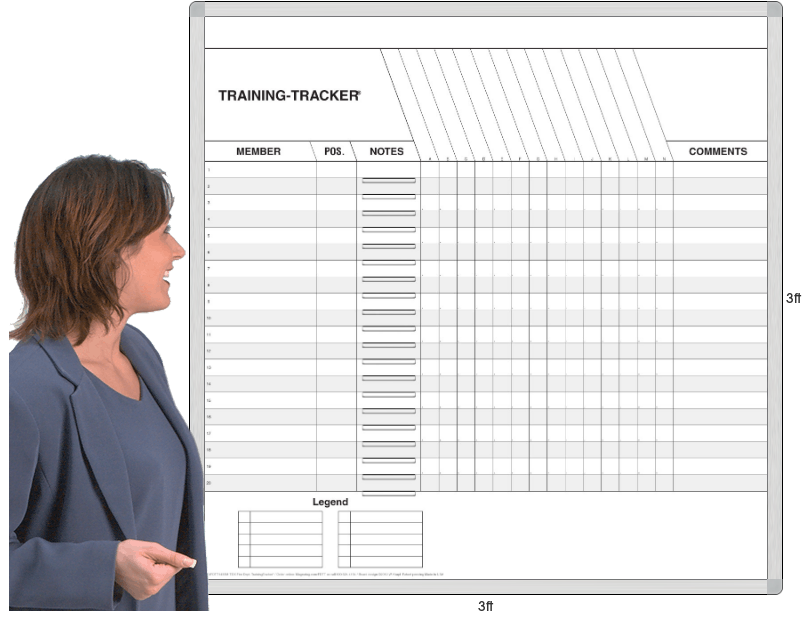This screenshot has width=810, height=631.
Task: Click the left Legend table
Action: click(280, 539)
